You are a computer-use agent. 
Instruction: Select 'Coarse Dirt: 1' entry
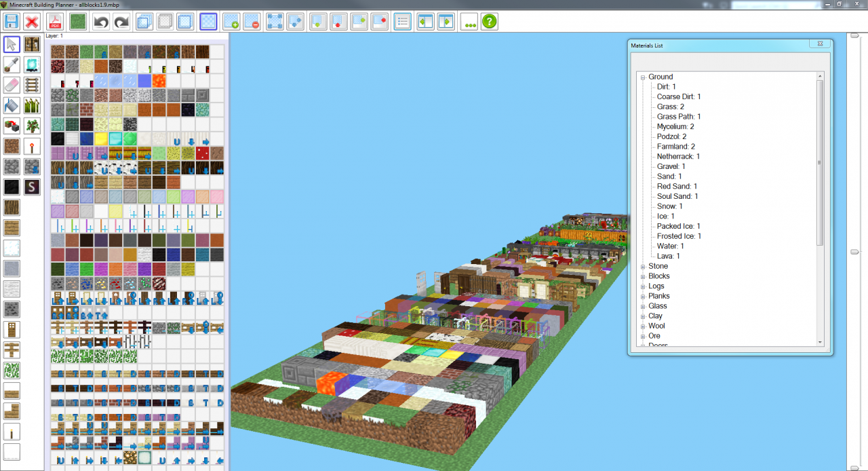pyautogui.click(x=679, y=97)
